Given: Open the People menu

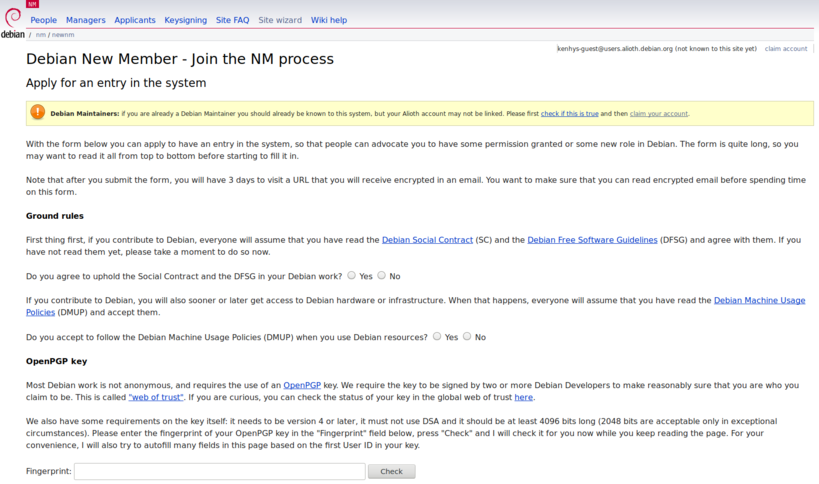Looking at the screenshot, I should (x=43, y=20).
